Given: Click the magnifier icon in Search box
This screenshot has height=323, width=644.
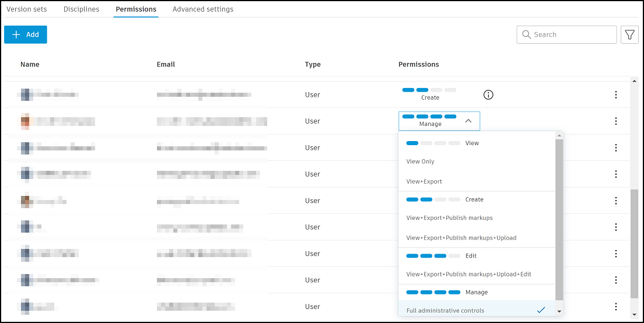Looking at the screenshot, I should pyautogui.click(x=527, y=35).
